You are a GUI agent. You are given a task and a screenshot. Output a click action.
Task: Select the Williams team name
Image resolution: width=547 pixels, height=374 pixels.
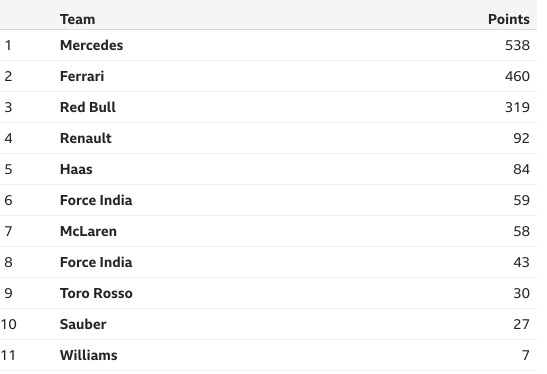[89, 356]
